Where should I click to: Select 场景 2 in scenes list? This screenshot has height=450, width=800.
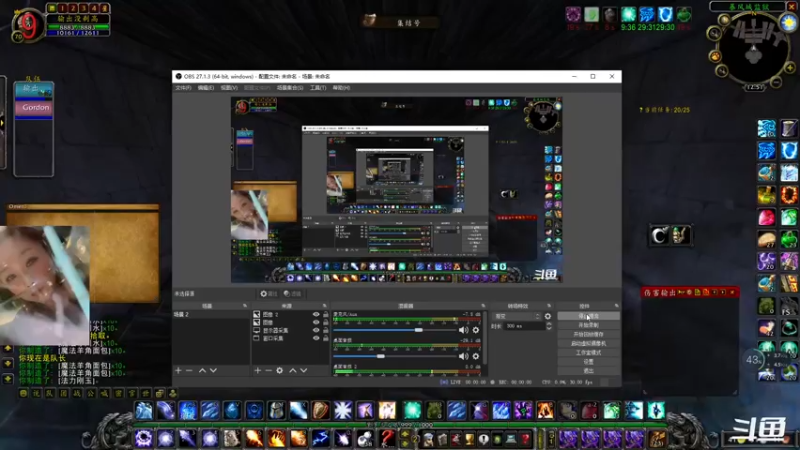[211, 315]
